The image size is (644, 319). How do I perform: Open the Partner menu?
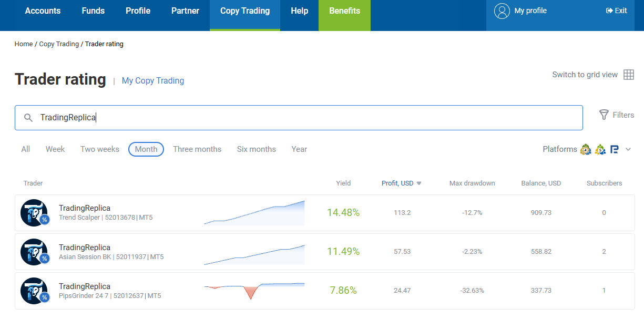tap(185, 11)
